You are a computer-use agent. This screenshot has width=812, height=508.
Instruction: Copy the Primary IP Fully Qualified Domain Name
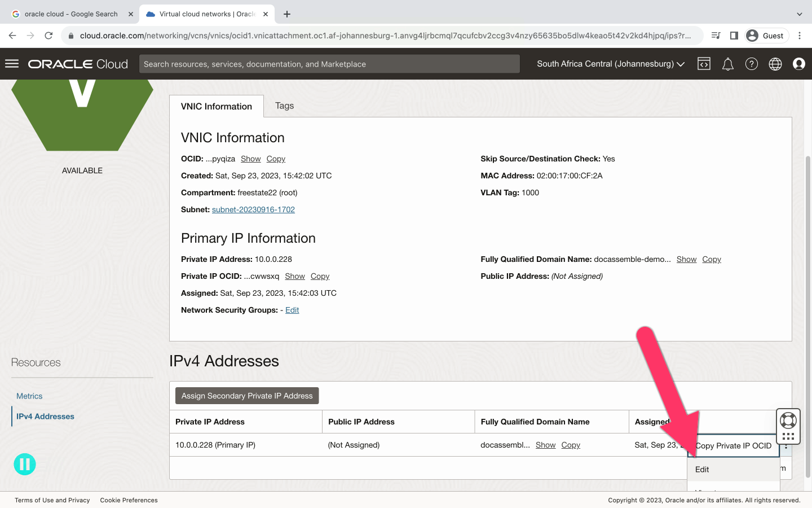pos(712,260)
